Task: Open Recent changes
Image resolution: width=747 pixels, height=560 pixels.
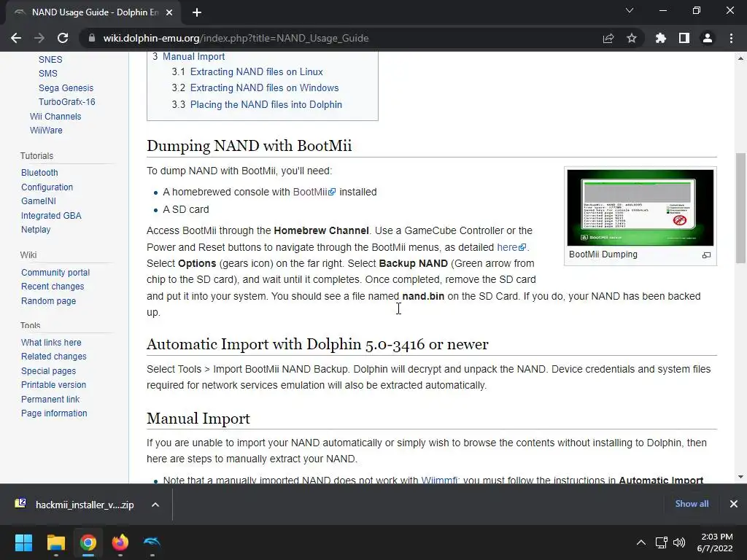Action: point(53,287)
